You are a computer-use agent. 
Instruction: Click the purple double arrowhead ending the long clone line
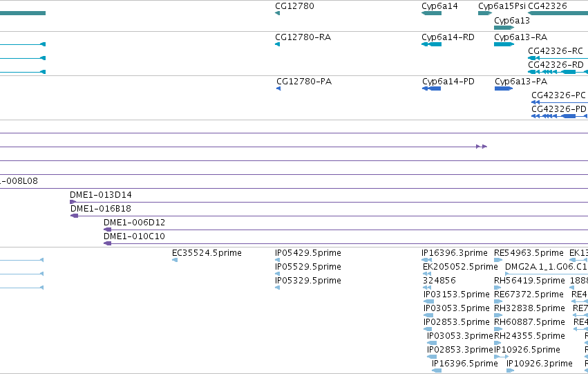[482, 147]
